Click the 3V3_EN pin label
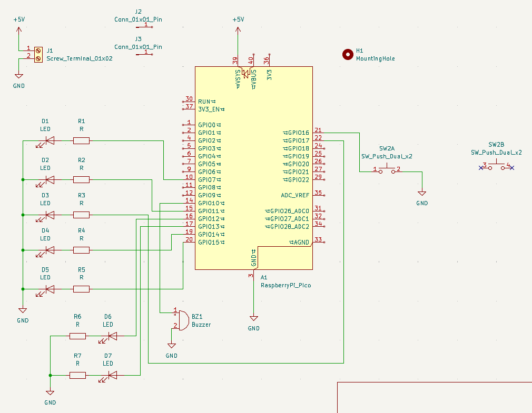The height and width of the screenshot is (413, 532). 211,109
